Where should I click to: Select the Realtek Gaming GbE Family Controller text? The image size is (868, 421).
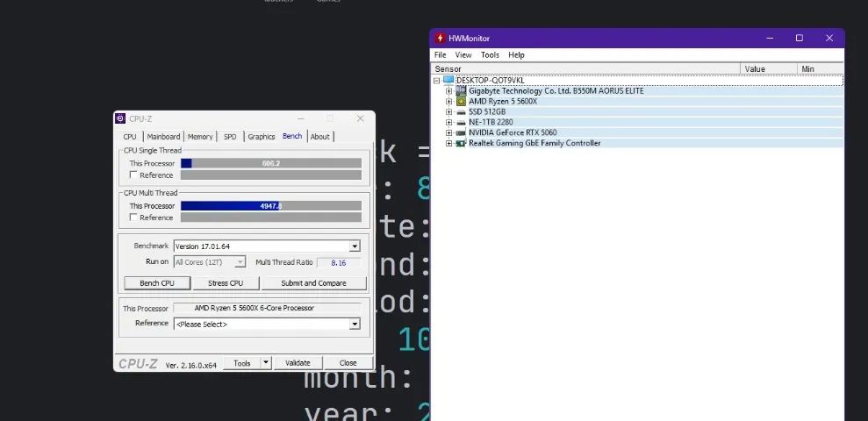(x=534, y=143)
